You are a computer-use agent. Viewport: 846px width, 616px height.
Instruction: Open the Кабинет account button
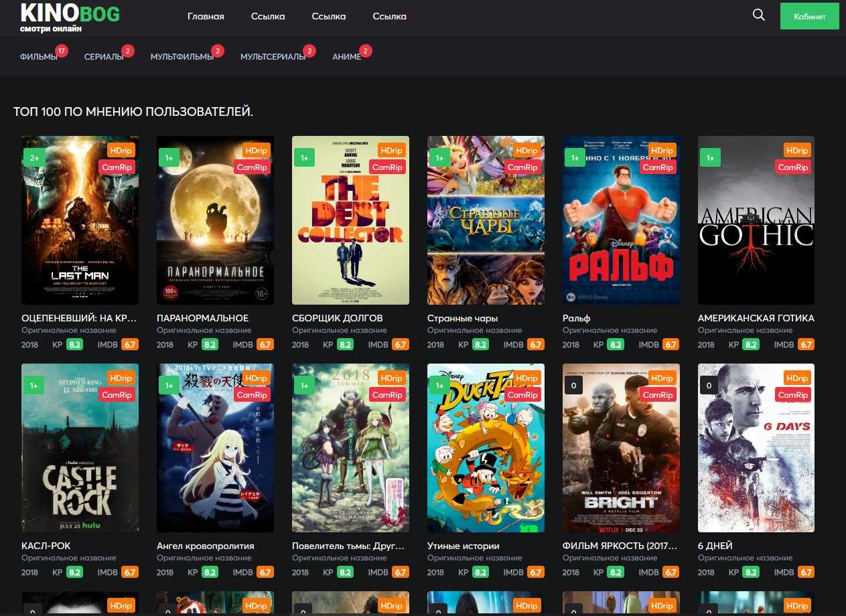(x=809, y=16)
